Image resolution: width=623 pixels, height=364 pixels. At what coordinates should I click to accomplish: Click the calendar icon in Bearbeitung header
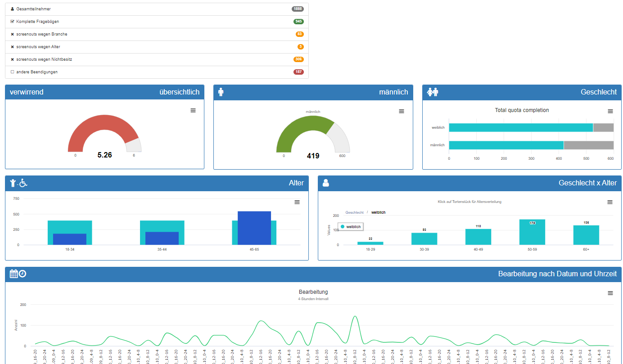[x=14, y=274]
